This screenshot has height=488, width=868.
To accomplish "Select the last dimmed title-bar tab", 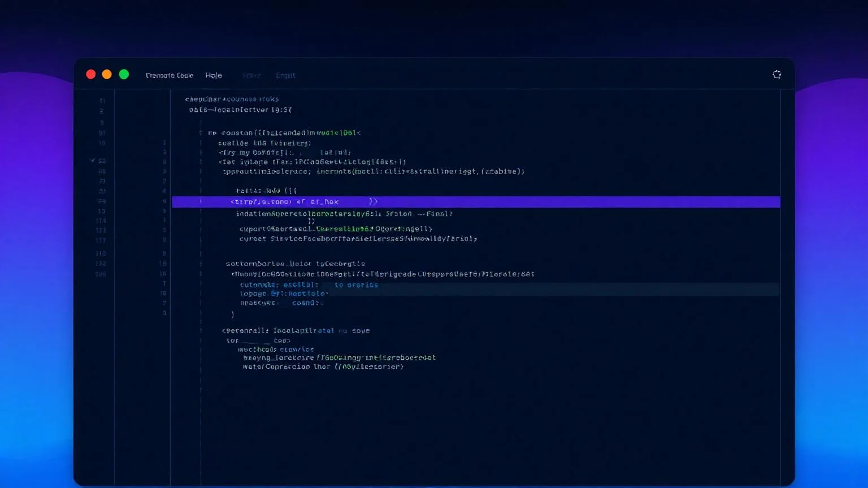I will click(x=285, y=75).
